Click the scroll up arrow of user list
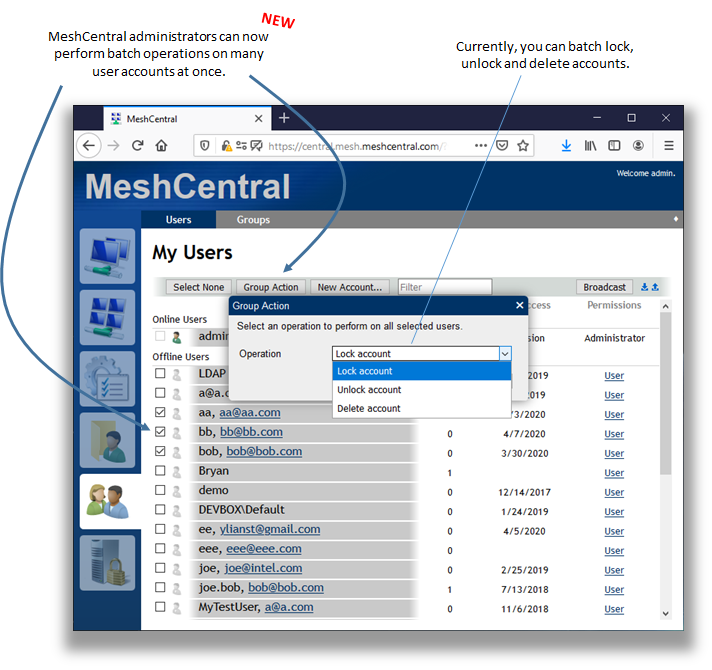 (665, 306)
